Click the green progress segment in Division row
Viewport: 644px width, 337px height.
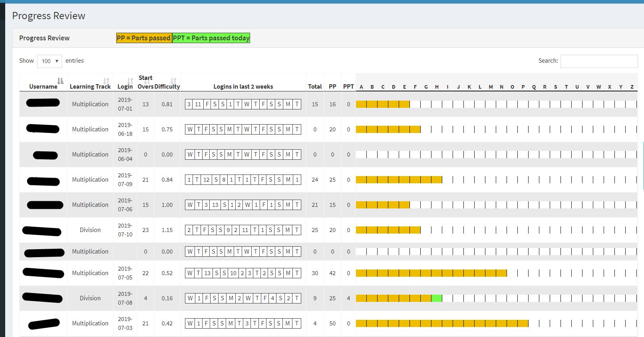(437, 298)
